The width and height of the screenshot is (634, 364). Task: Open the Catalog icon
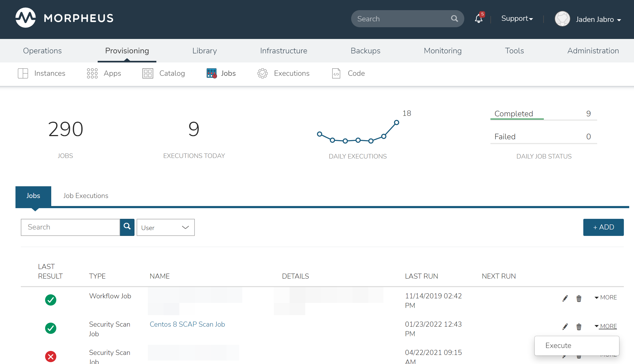tap(148, 73)
